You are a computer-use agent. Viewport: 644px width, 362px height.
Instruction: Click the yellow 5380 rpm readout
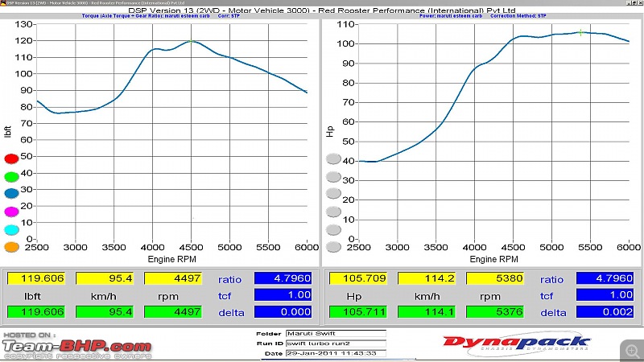point(495,278)
